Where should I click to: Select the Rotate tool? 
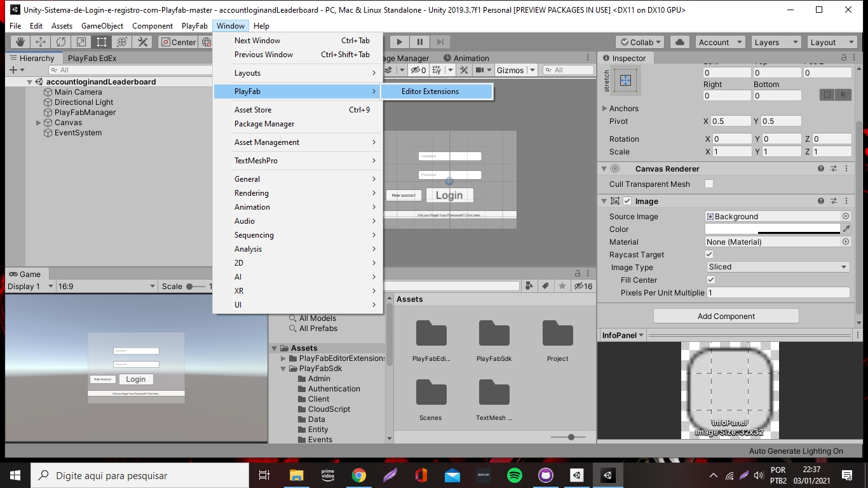tap(60, 42)
